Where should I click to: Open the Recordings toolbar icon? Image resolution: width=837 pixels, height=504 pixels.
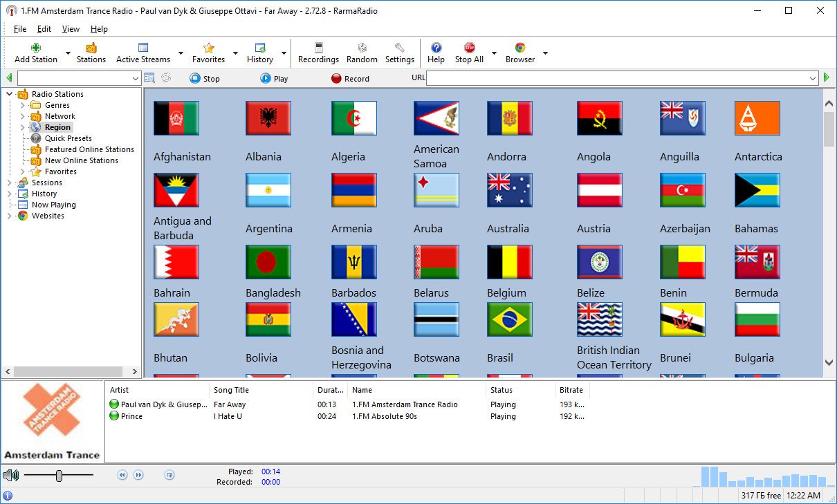click(x=318, y=48)
